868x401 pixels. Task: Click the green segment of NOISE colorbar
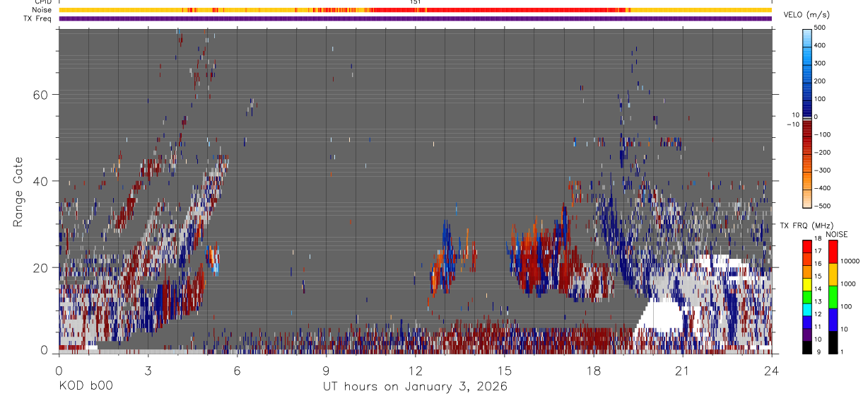pos(833,296)
